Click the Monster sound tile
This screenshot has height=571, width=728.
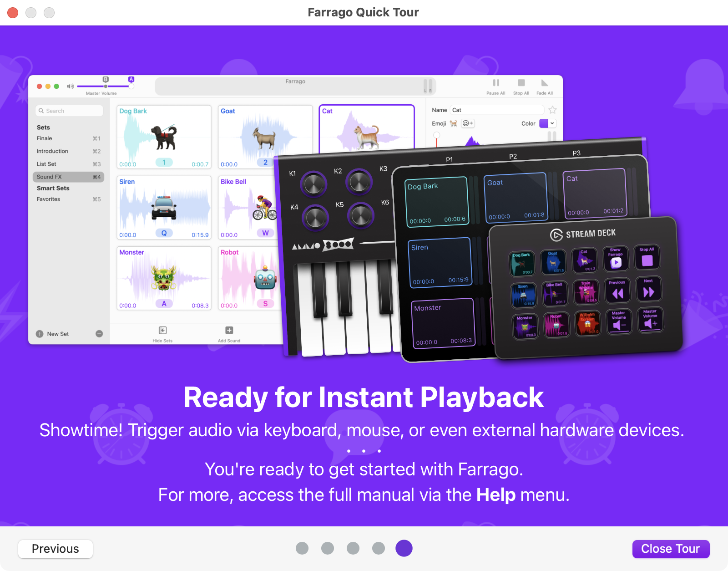[x=164, y=278]
